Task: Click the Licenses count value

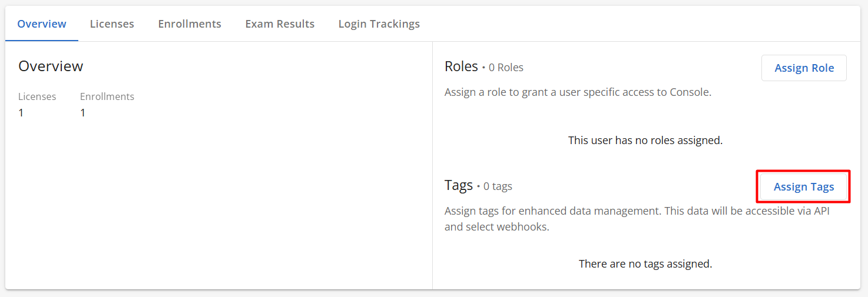Action: [x=21, y=113]
